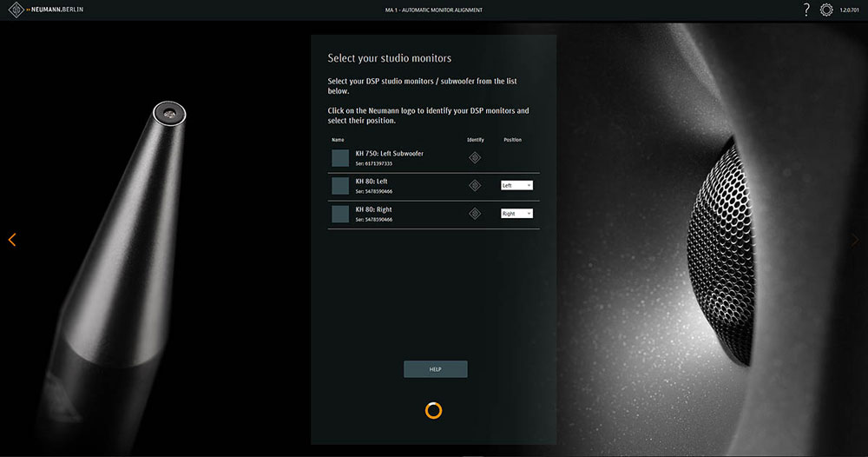Open the settings gear icon
The image size is (868, 457).
click(x=826, y=10)
